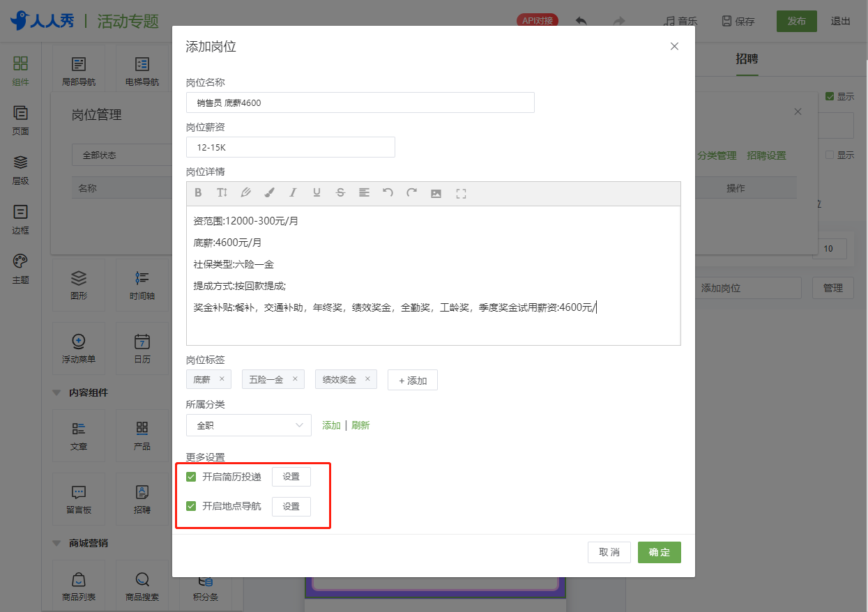Open text alignment options in editor

click(364, 193)
